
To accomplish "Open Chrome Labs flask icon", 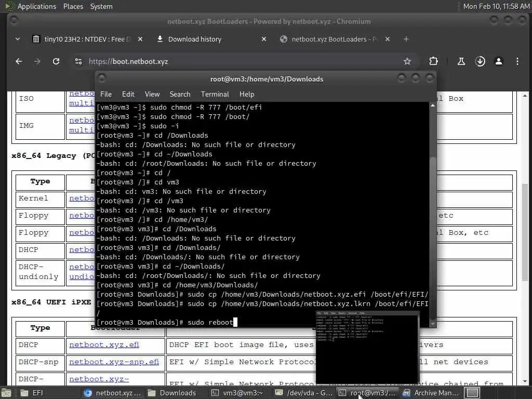I will point(461,61).
